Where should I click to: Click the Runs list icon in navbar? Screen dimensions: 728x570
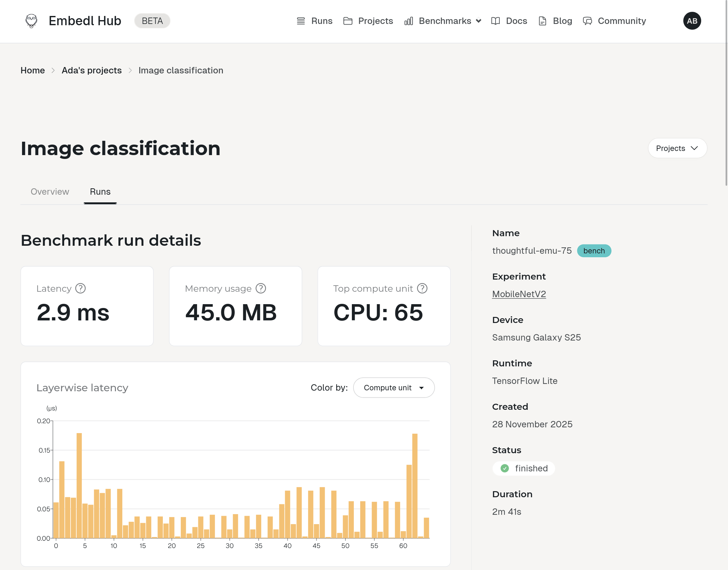point(301,21)
